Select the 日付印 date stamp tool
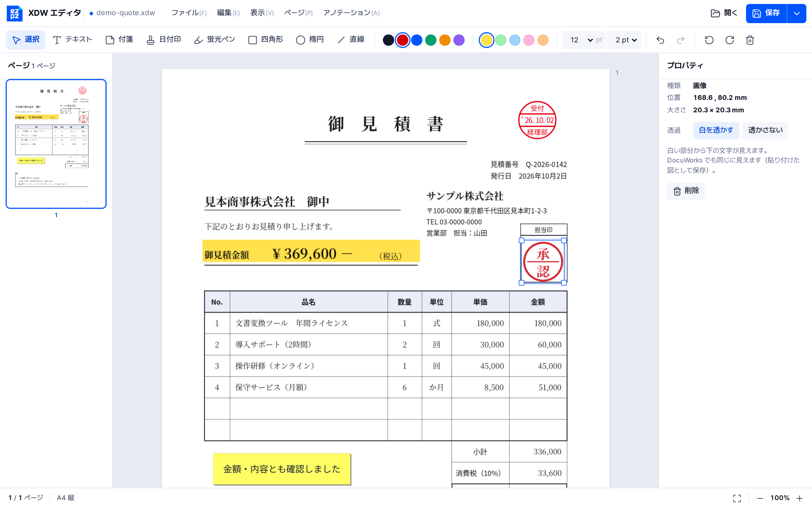Screen dimensions: 812x508 pos(164,40)
